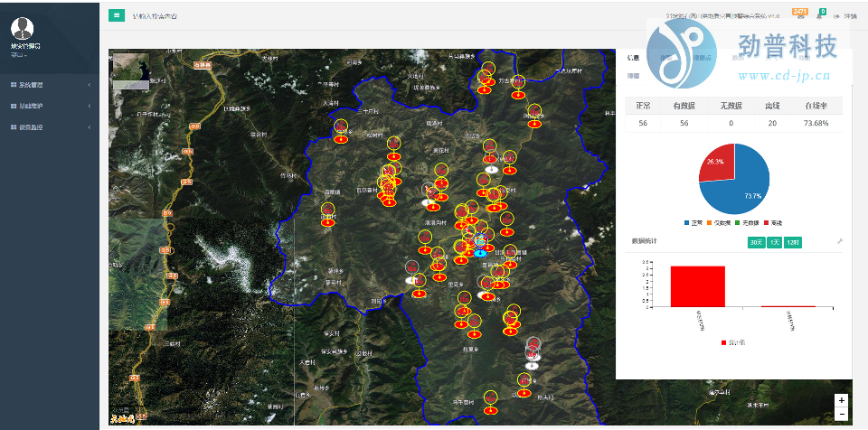Show statistics for the last 30天

[756, 242]
